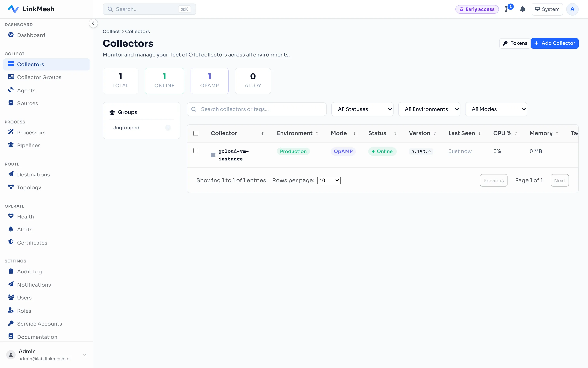Open the notification bell in top bar
The width and height of the screenshot is (588, 368).
tap(523, 9)
